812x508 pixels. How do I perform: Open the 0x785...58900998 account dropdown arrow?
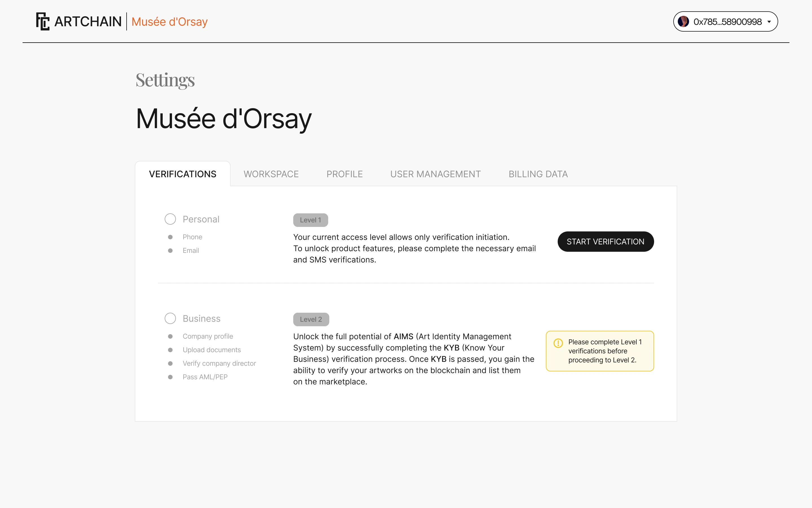click(x=769, y=22)
